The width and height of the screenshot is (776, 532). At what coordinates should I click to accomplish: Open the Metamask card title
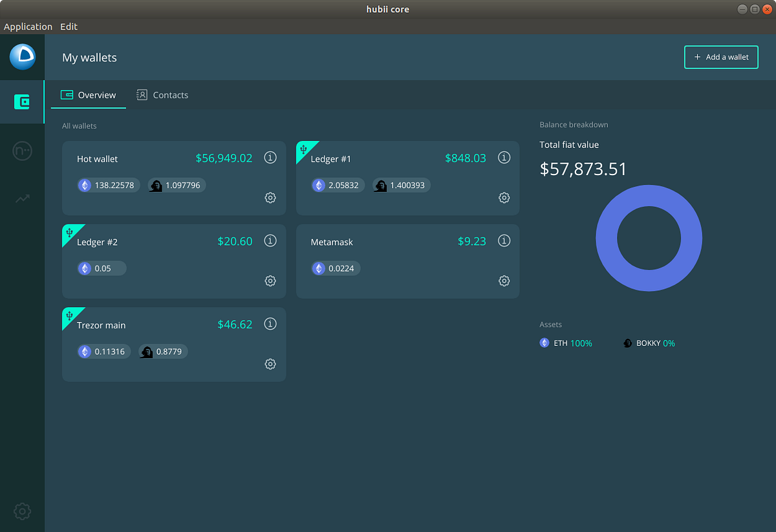tap(332, 242)
